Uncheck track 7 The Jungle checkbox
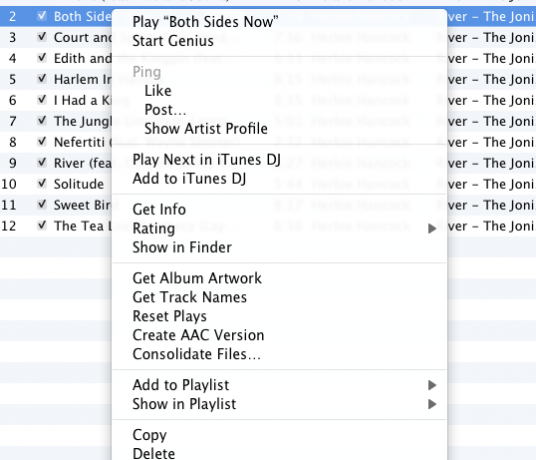Screen dimensions: 536x460 42,120
